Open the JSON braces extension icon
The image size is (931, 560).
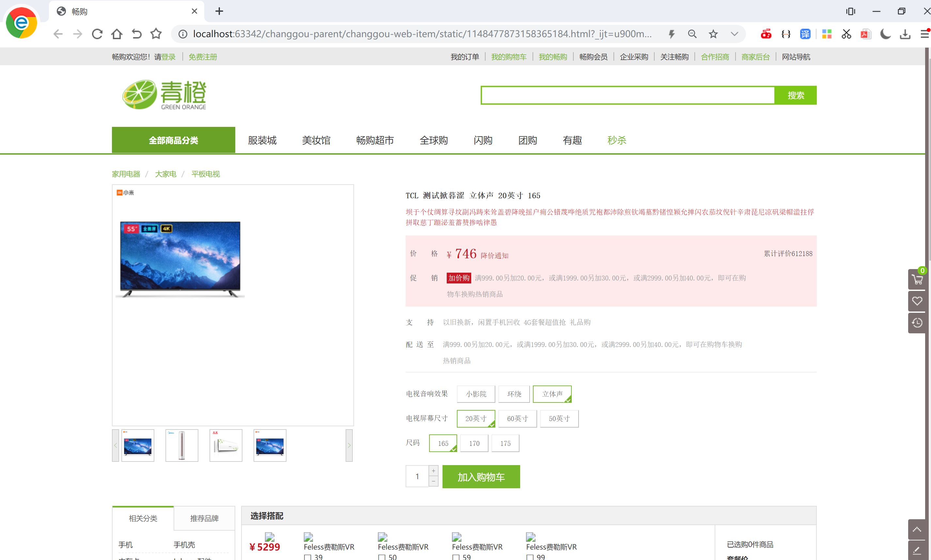coord(786,34)
